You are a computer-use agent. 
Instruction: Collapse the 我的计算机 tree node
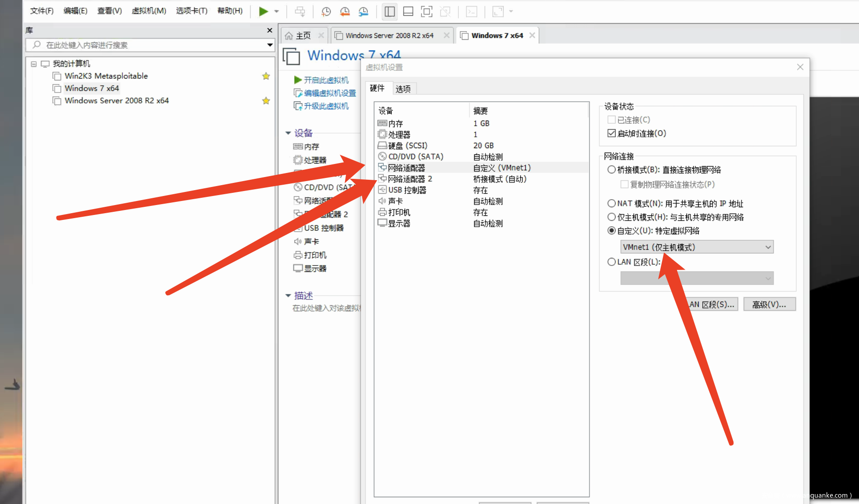33,64
